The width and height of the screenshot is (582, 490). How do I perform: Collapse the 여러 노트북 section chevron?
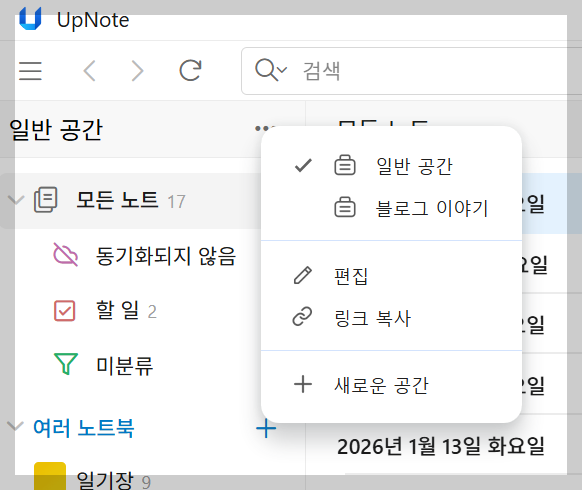coord(15,426)
